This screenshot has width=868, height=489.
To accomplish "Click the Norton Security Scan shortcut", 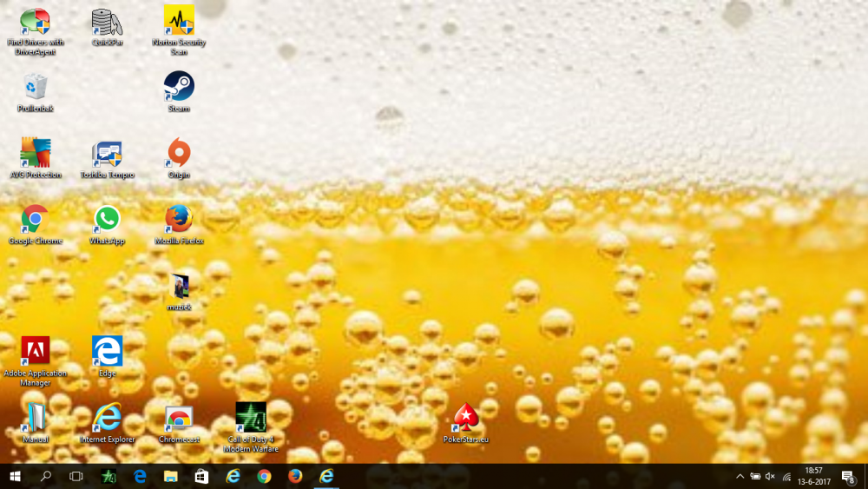I will tap(179, 21).
